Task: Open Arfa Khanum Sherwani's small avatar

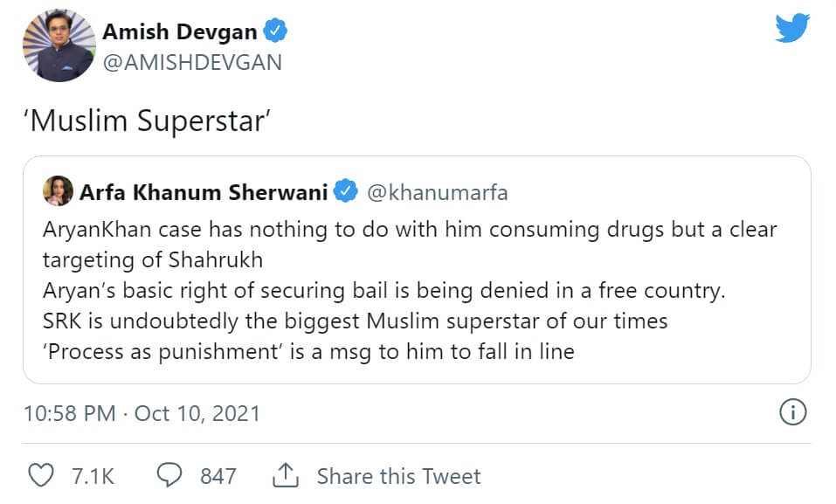Action: pos(59,191)
